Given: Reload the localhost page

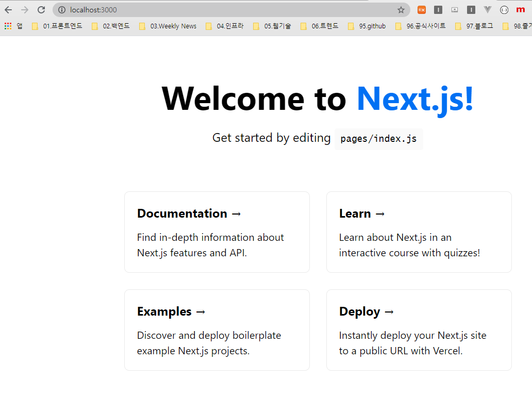Looking at the screenshot, I should pos(41,10).
